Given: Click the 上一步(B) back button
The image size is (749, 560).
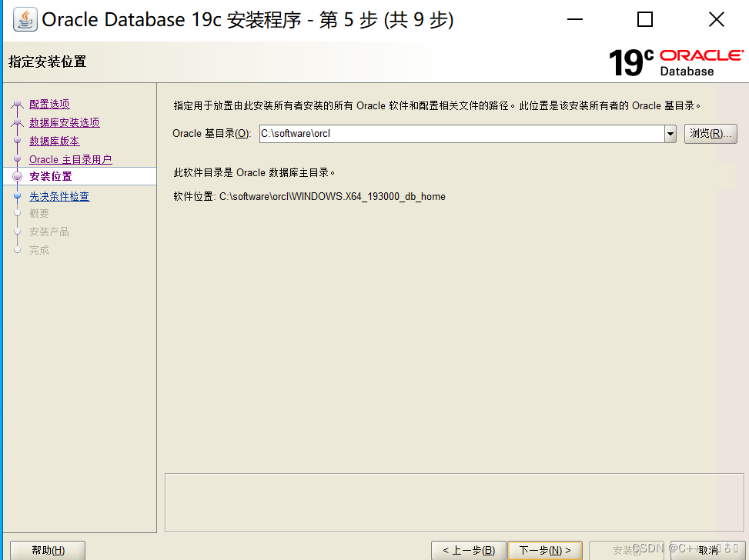Looking at the screenshot, I should pyautogui.click(x=469, y=551).
